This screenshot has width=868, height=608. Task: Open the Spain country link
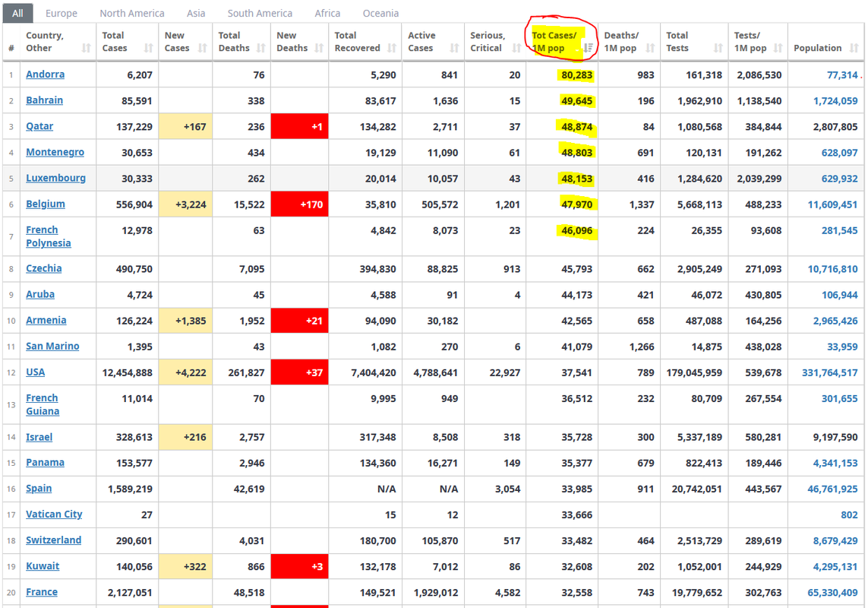39,489
